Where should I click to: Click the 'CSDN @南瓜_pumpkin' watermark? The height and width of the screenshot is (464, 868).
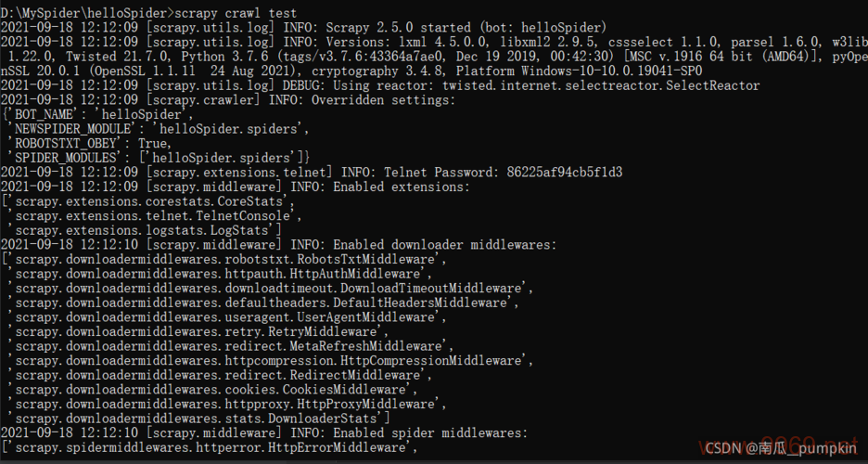pos(782,448)
